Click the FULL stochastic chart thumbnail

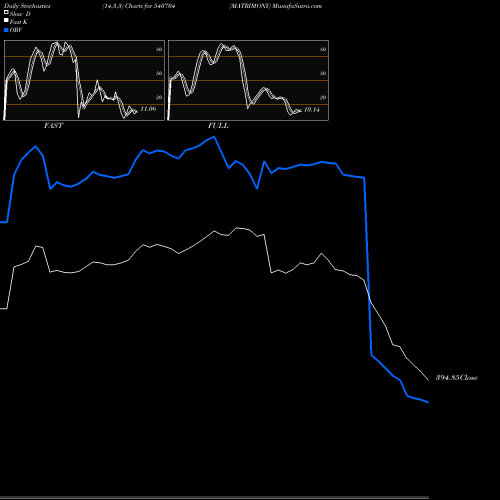click(248, 80)
